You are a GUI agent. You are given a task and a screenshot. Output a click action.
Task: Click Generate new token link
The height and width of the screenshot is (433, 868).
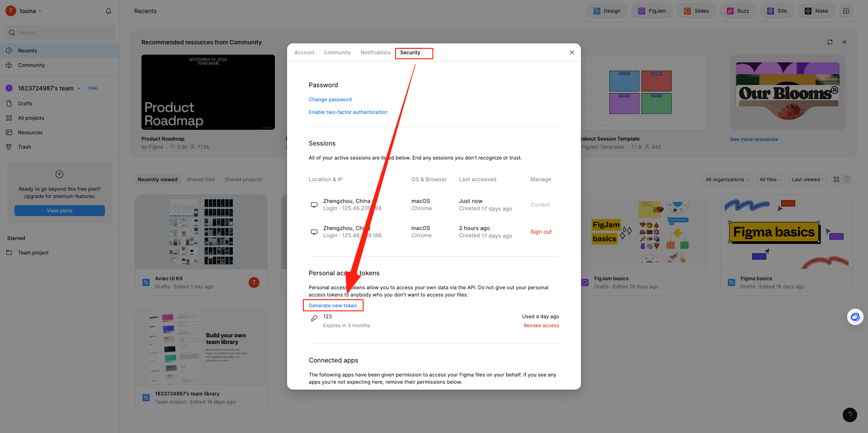click(x=333, y=306)
